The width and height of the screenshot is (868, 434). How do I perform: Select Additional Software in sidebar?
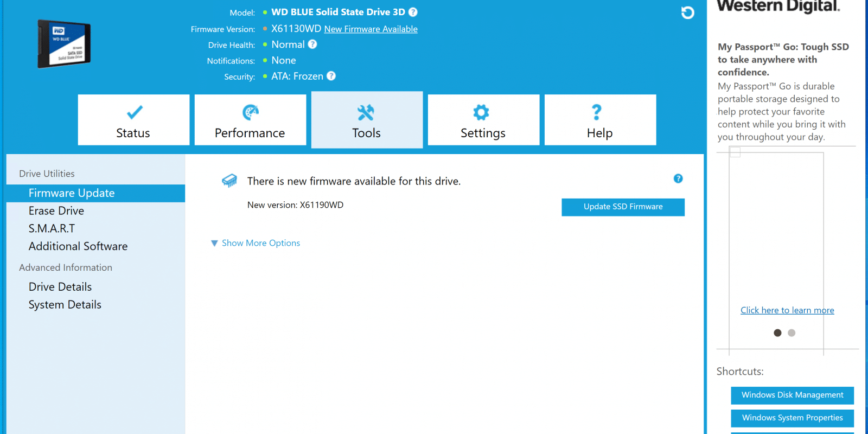coord(78,246)
